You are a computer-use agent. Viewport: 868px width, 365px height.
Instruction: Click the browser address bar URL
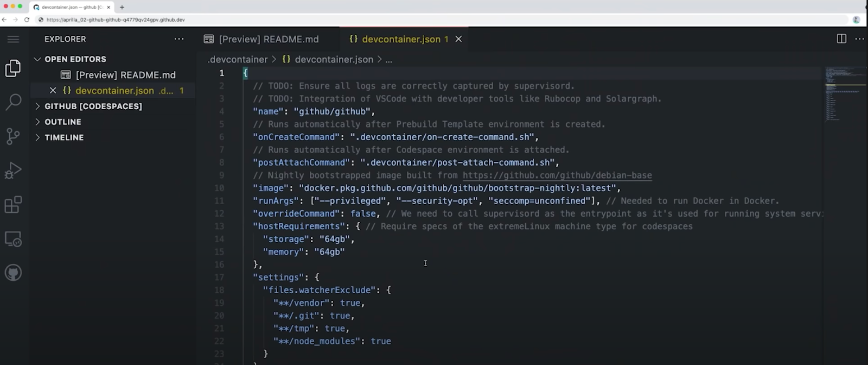[x=116, y=20]
